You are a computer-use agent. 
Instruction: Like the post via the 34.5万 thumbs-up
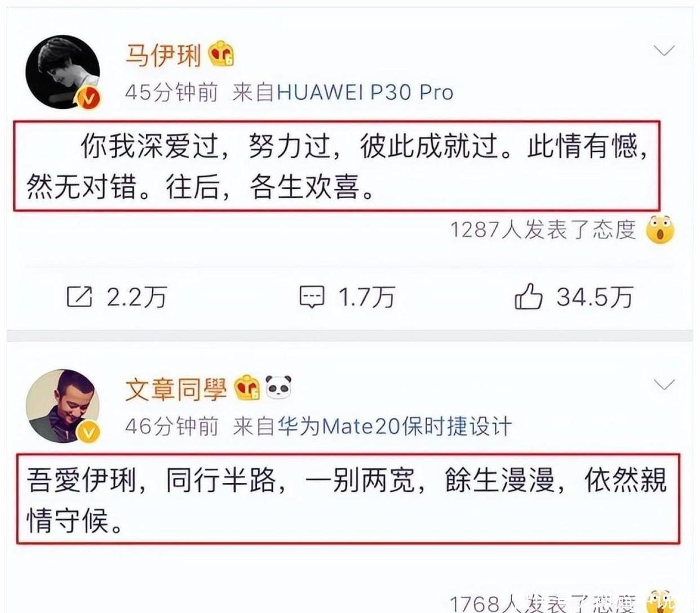coord(528,296)
